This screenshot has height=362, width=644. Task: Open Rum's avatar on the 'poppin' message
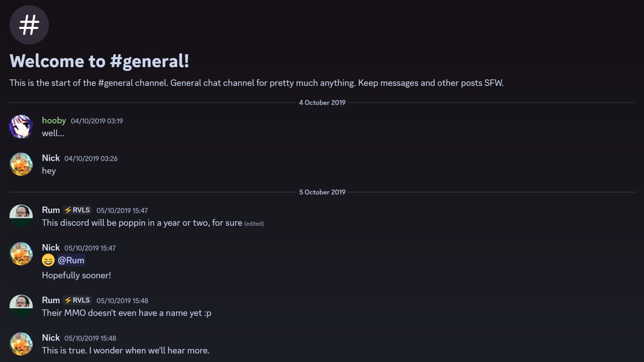[x=21, y=216]
